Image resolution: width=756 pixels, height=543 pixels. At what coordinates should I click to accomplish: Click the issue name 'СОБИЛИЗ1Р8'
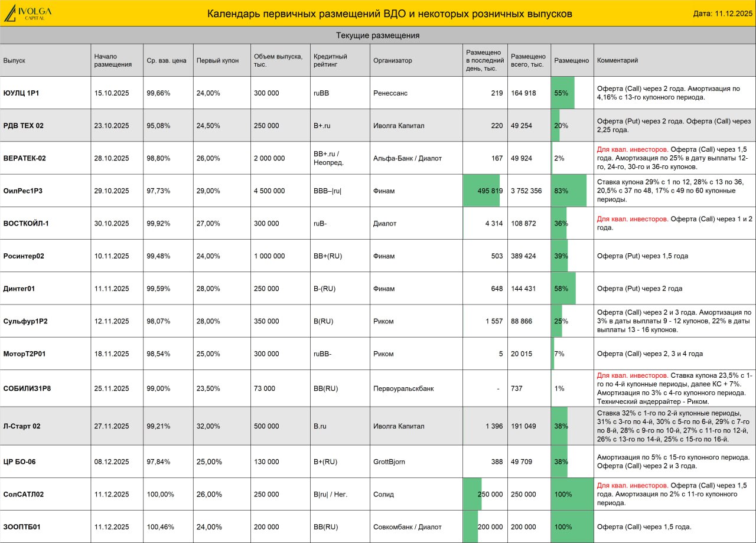pos(27,388)
